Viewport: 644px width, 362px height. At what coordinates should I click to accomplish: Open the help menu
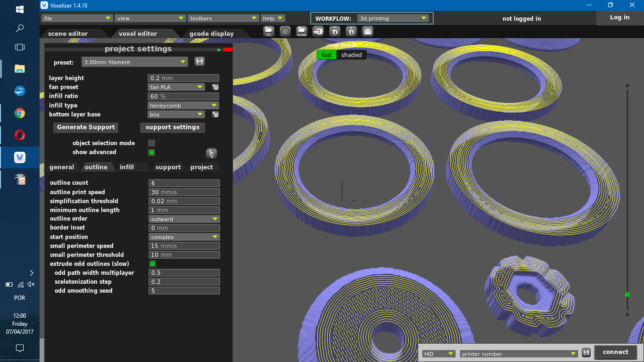[273, 18]
